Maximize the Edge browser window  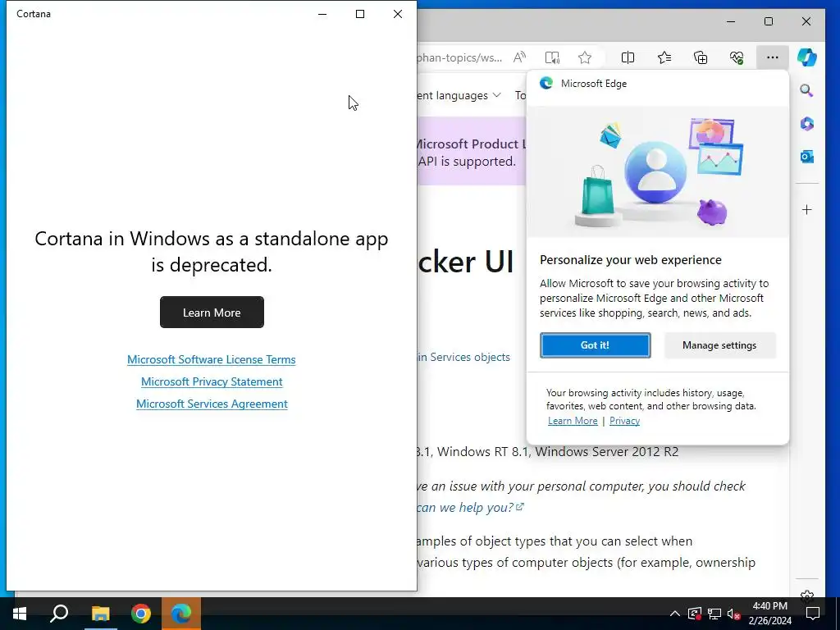768,21
